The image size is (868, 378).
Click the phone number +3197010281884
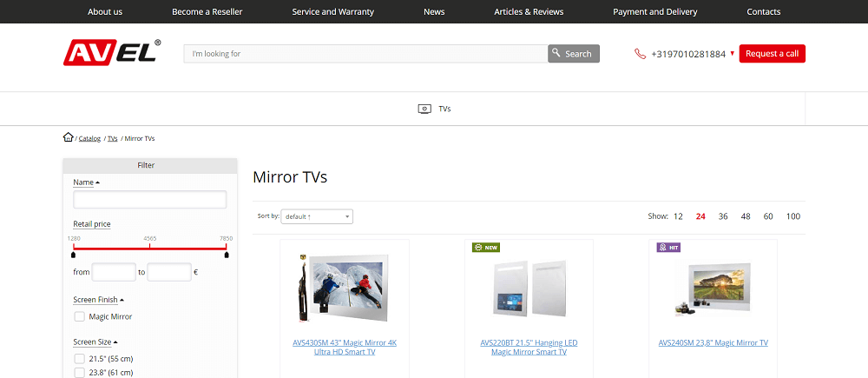click(x=688, y=55)
